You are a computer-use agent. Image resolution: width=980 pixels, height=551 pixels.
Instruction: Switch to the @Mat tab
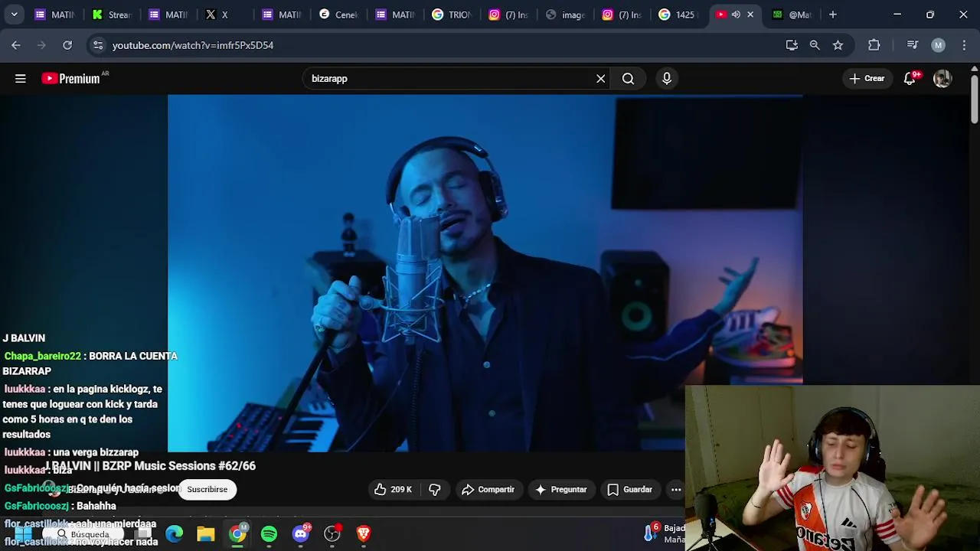tap(792, 15)
